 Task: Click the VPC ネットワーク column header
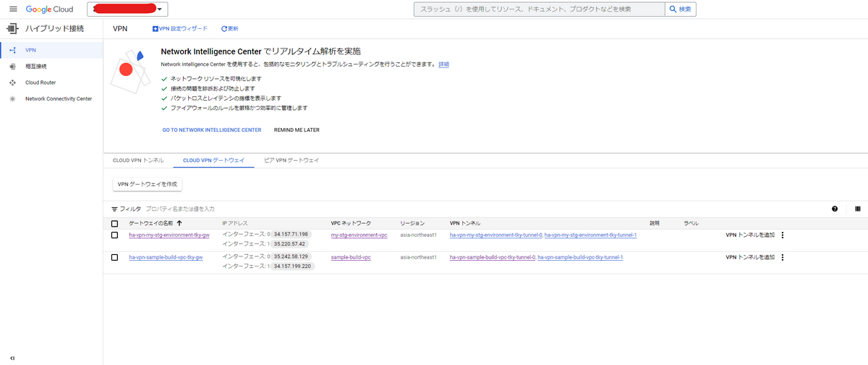(x=351, y=223)
